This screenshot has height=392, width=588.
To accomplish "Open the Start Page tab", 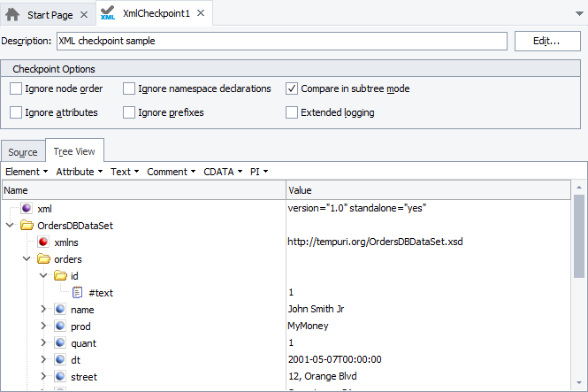I will [x=50, y=14].
